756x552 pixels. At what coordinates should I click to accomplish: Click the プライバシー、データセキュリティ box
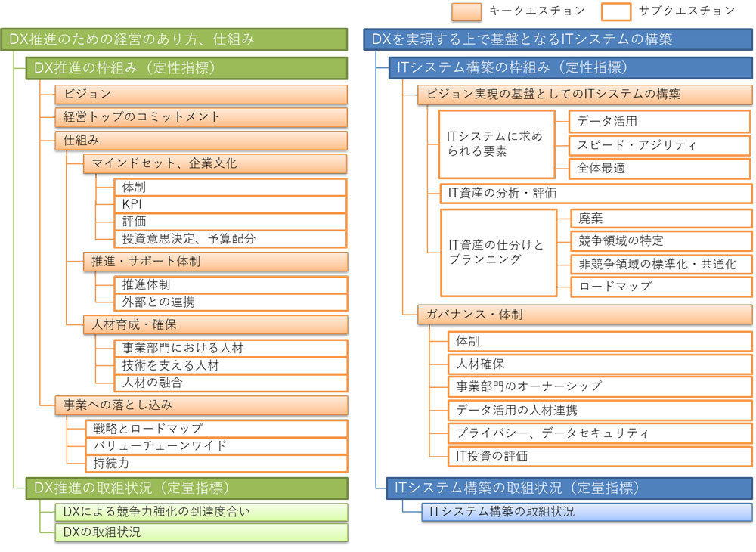tap(600, 433)
